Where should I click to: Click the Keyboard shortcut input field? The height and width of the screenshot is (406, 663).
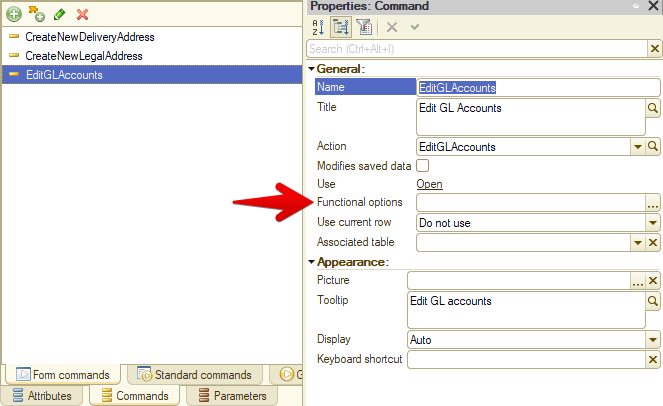[x=526, y=360]
